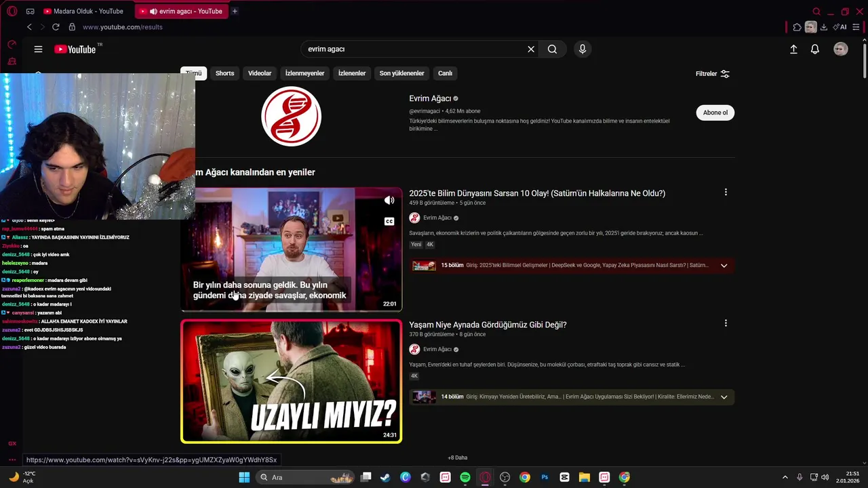Click the browser back arrow
This screenshot has width=868, height=488.
[x=29, y=27]
